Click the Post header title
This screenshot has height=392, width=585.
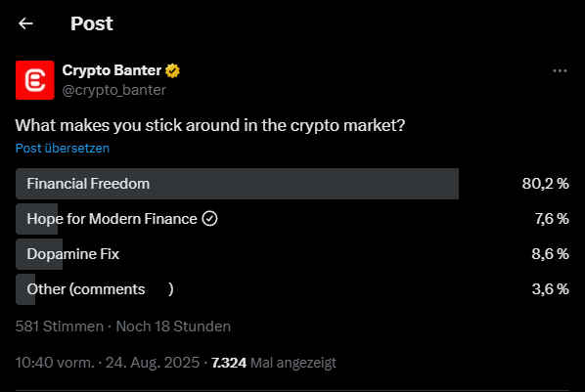pos(91,23)
